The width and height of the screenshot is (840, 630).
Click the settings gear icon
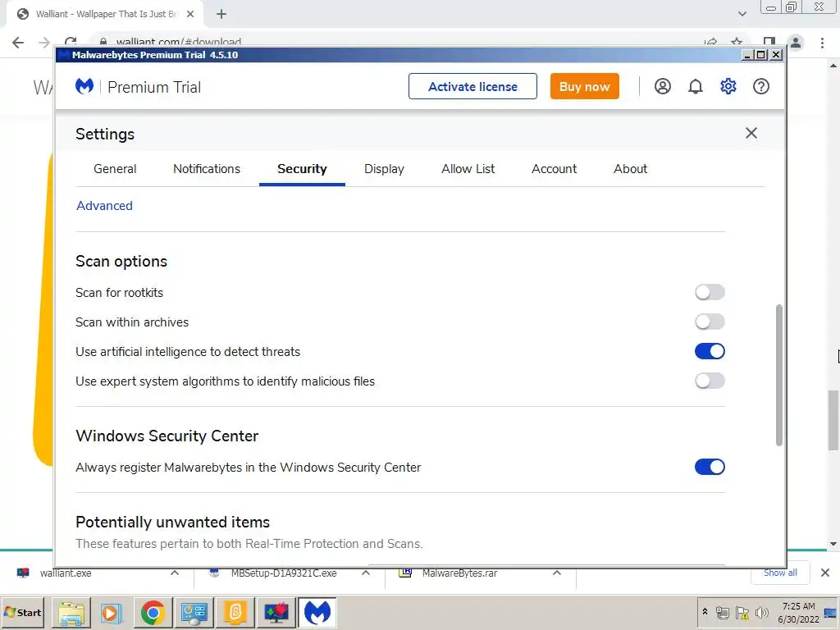pos(728,86)
